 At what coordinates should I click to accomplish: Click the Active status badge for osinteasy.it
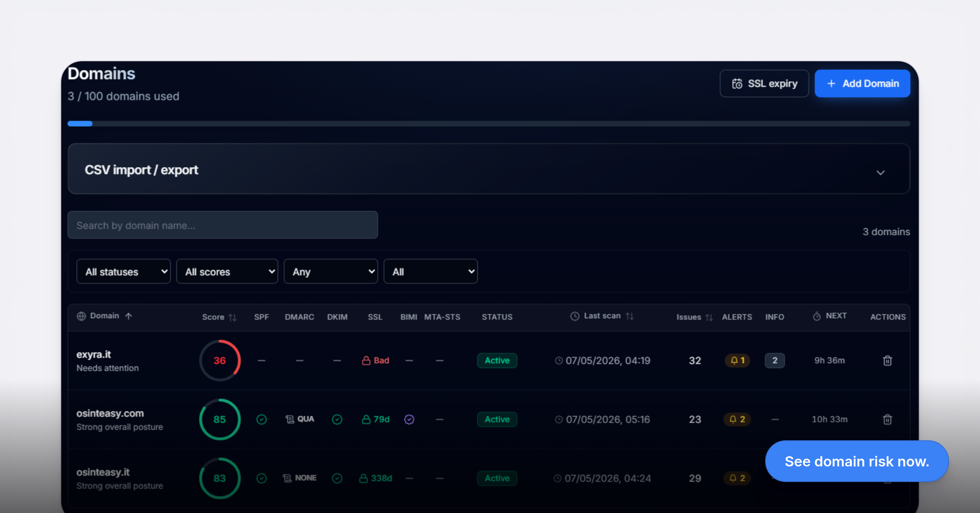(497, 478)
